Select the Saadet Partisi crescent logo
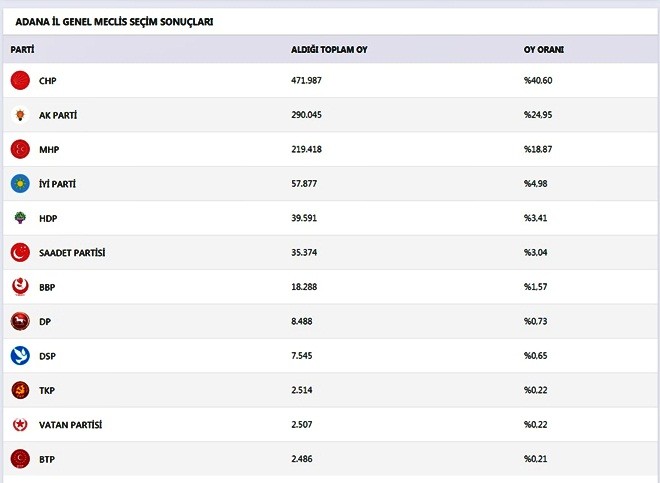 pyautogui.click(x=19, y=252)
